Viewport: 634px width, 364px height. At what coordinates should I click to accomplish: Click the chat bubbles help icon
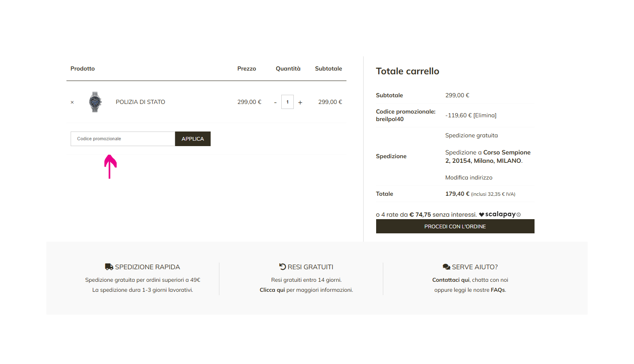click(x=446, y=267)
